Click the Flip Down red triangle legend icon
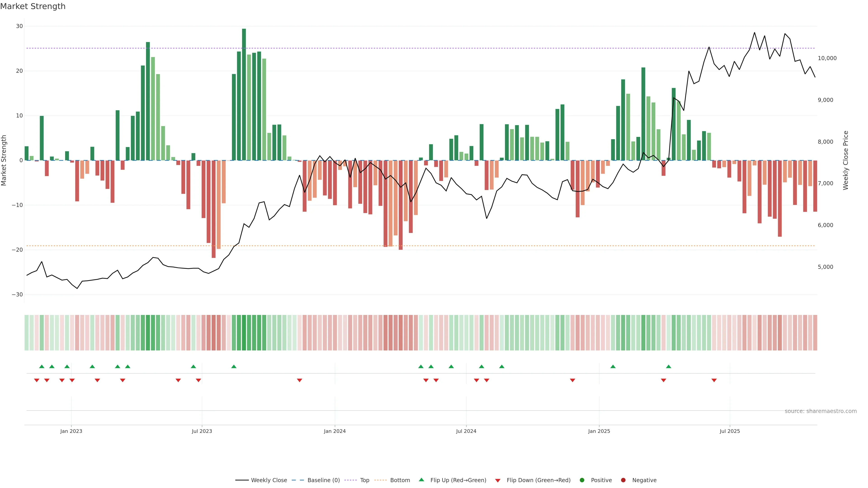Screen dimensions: 868x488 (x=498, y=480)
